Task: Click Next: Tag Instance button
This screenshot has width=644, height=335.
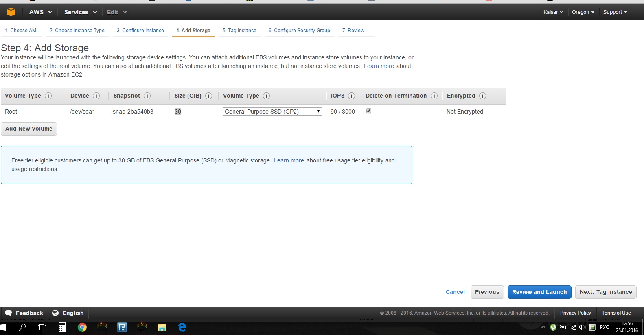Action: click(606, 292)
